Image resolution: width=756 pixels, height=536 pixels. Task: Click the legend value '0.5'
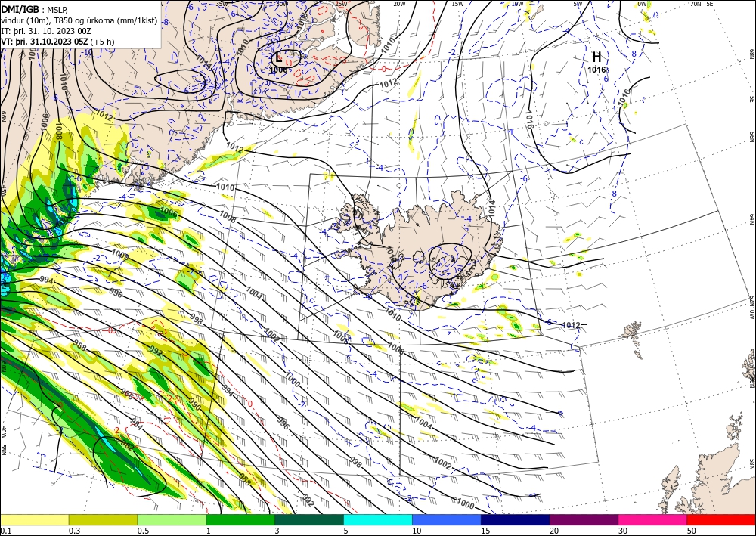[143, 531]
